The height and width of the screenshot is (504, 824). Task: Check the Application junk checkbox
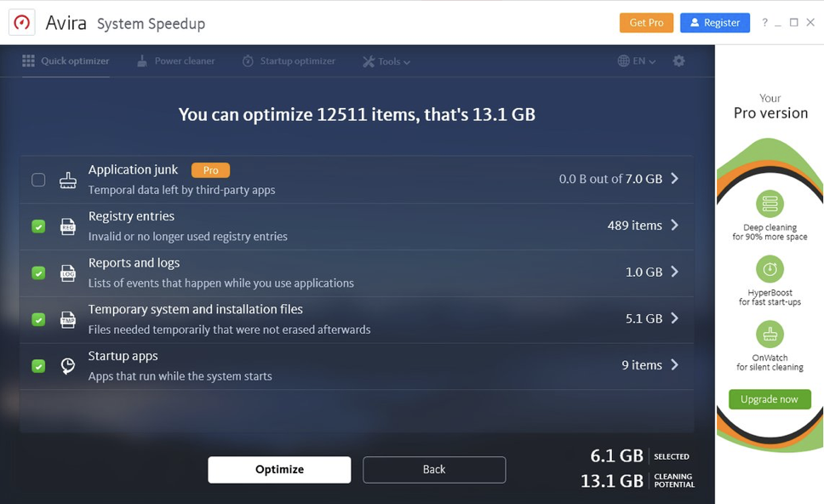click(38, 180)
